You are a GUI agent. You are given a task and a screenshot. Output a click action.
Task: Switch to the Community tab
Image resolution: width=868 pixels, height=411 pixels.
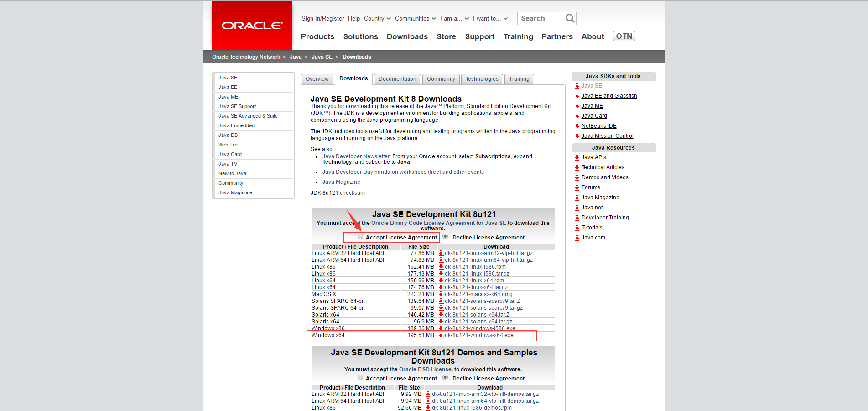tap(441, 79)
